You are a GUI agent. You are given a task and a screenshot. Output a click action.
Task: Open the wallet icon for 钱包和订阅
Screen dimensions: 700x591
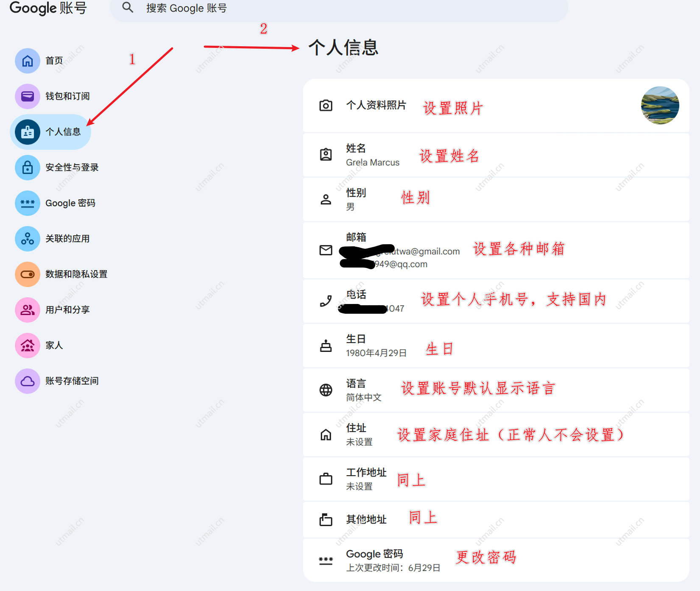[x=28, y=96]
